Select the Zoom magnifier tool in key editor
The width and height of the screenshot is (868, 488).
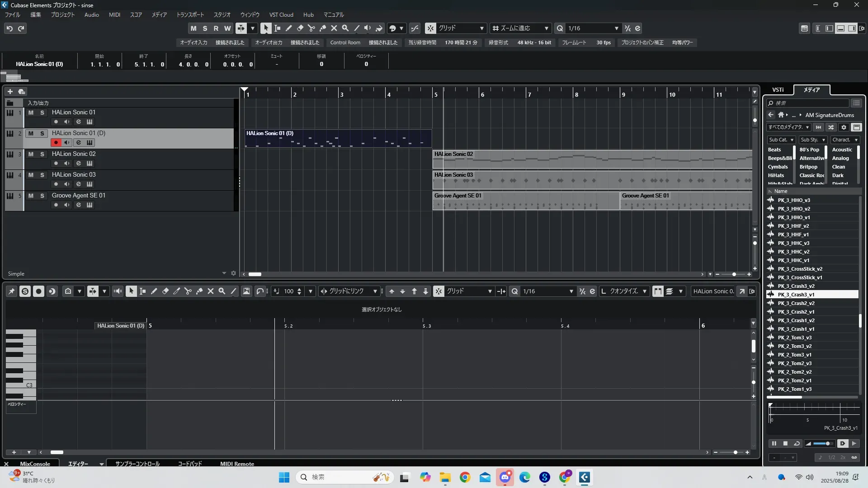click(222, 291)
